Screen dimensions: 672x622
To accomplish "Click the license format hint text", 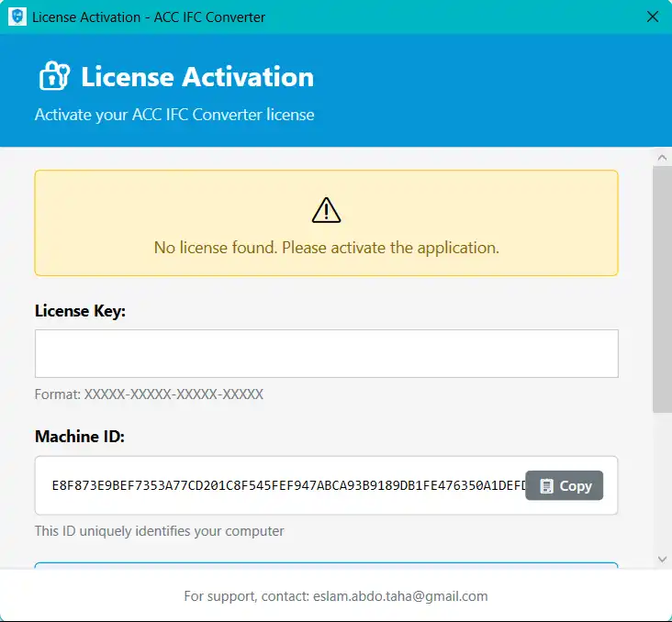I will coord(149,394).
